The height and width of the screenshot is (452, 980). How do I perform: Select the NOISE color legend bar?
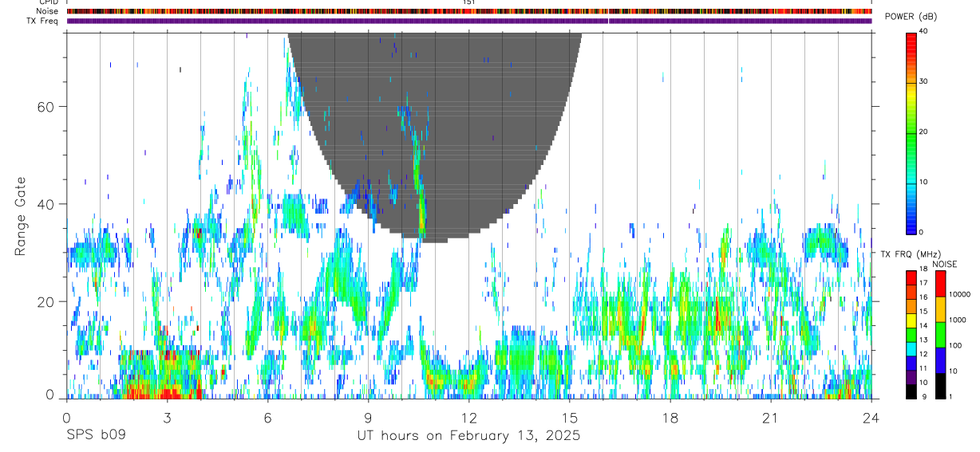[940, 335]
